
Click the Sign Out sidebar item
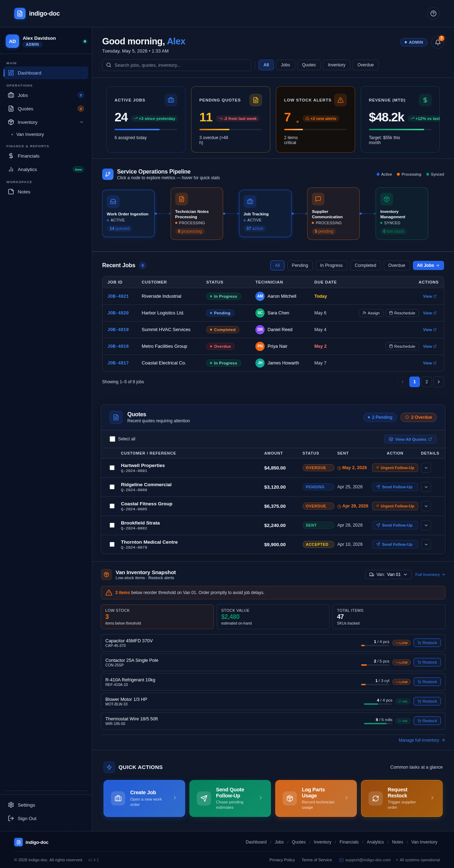(46, 818)
